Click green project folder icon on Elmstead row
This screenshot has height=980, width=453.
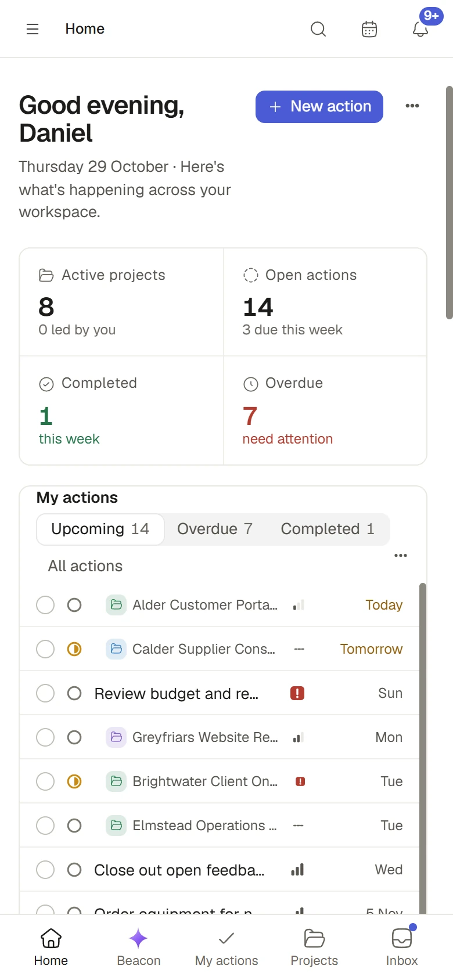116,826
